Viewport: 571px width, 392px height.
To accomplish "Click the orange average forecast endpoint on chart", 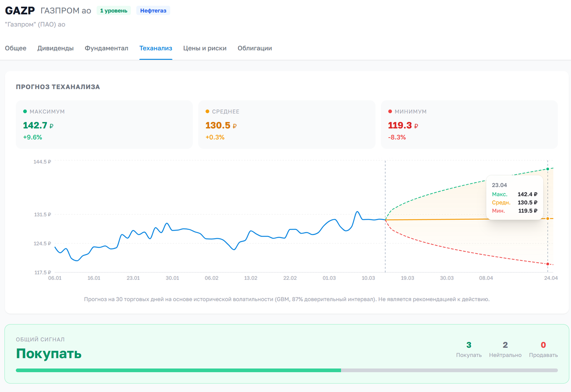I will point(548,218).
